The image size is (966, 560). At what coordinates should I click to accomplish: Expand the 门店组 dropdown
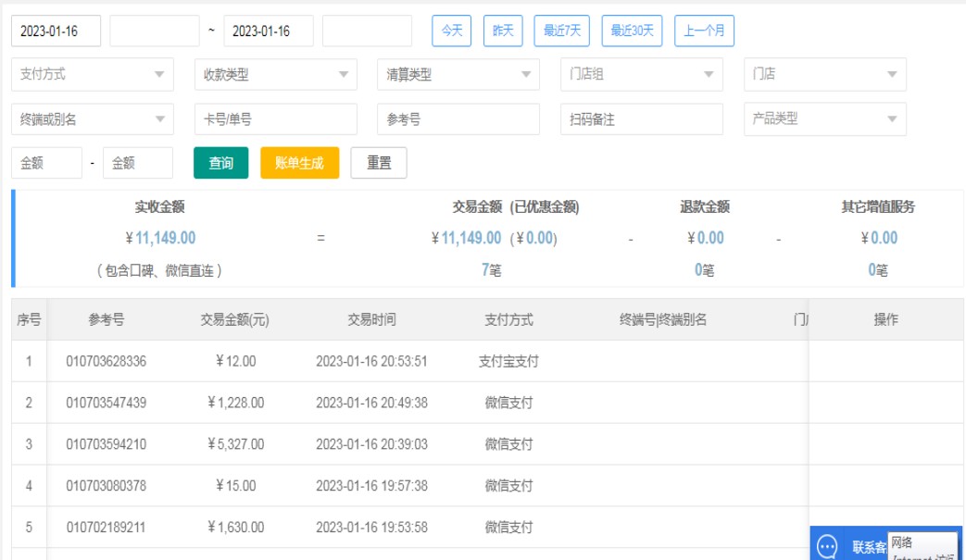[641, 75]
